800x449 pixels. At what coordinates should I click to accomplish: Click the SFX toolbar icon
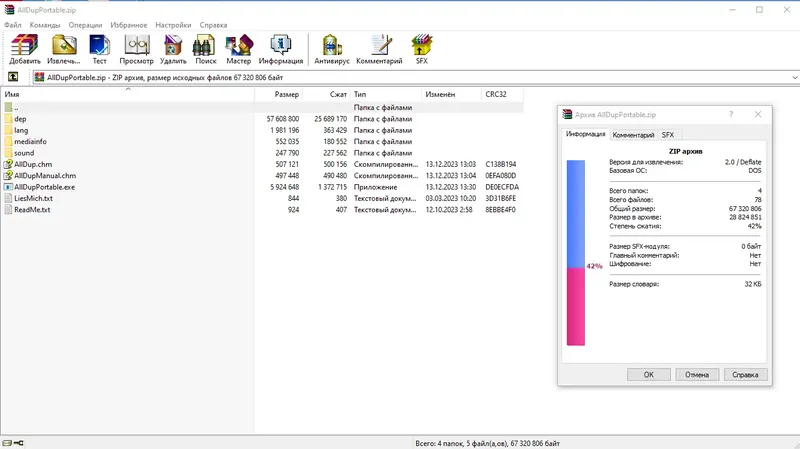tap(421, 49)
